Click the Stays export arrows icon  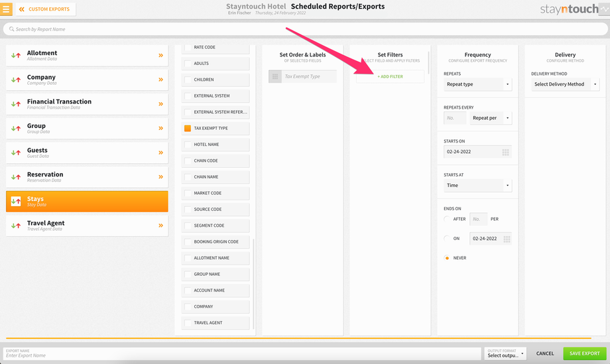pyautogui.click(x=16, y=202)
